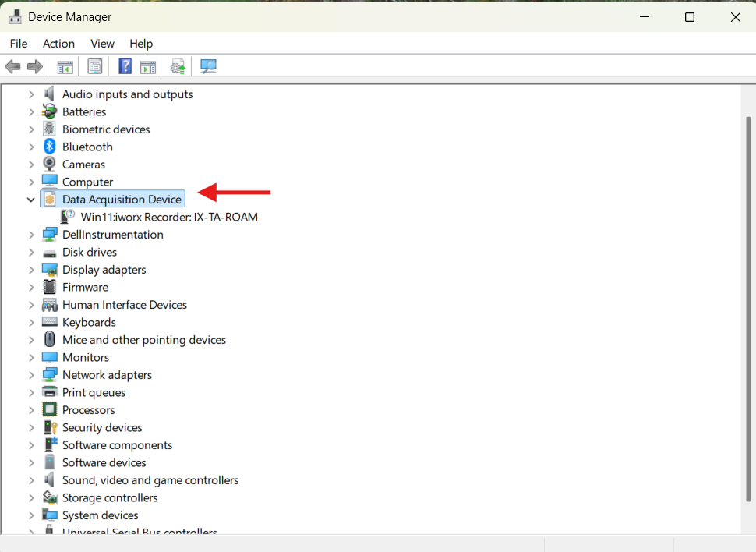
Task: Collapse the Data Acquisition Device category
Action: click(x=31, y=200)
